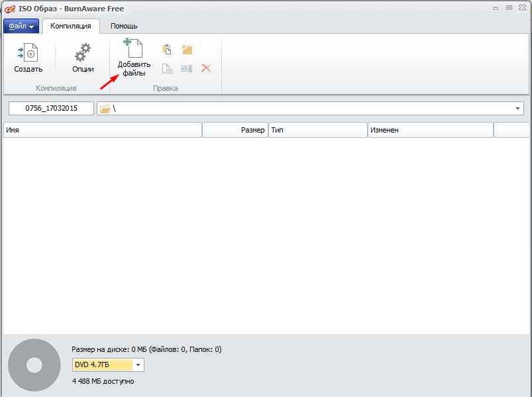Sort by the Изменен column header

430,131
